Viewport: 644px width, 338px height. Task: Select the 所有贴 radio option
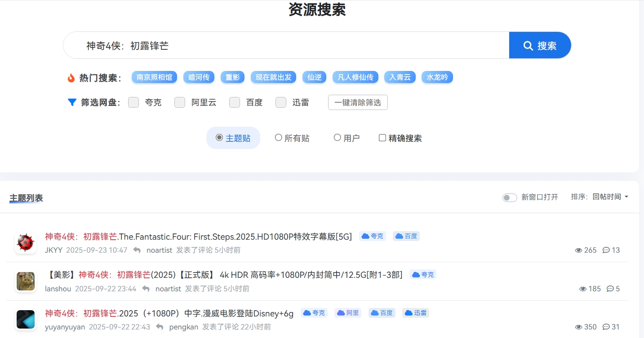point(279,138)
